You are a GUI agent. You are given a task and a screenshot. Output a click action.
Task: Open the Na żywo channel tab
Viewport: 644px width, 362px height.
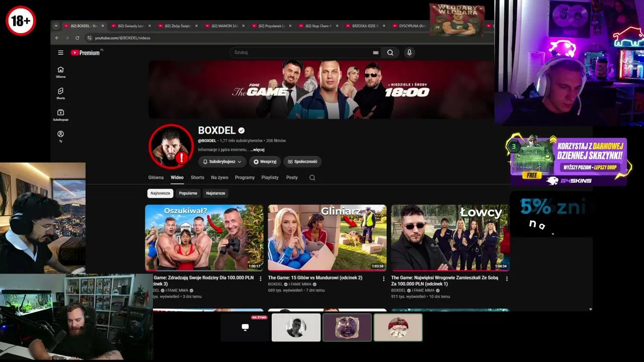[x=219, y=177]
